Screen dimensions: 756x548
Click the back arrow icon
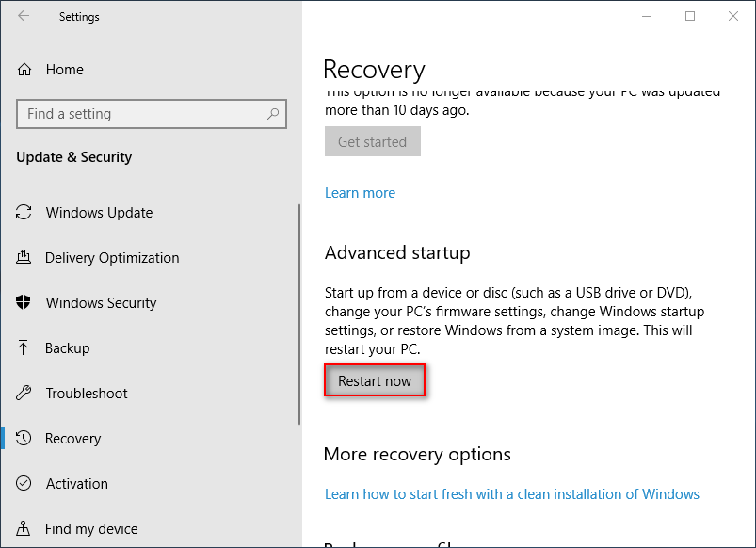[24, 16]
